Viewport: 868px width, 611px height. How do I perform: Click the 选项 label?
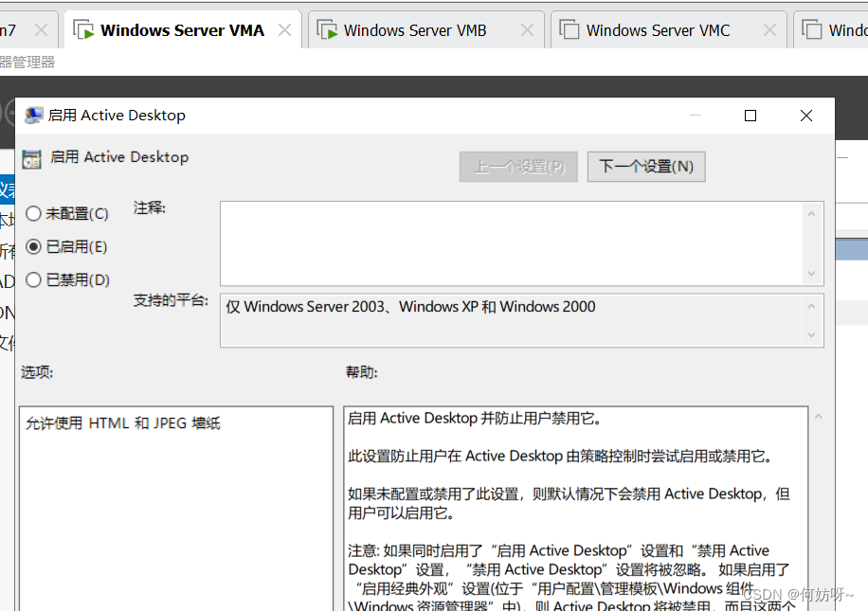[37, 372]
